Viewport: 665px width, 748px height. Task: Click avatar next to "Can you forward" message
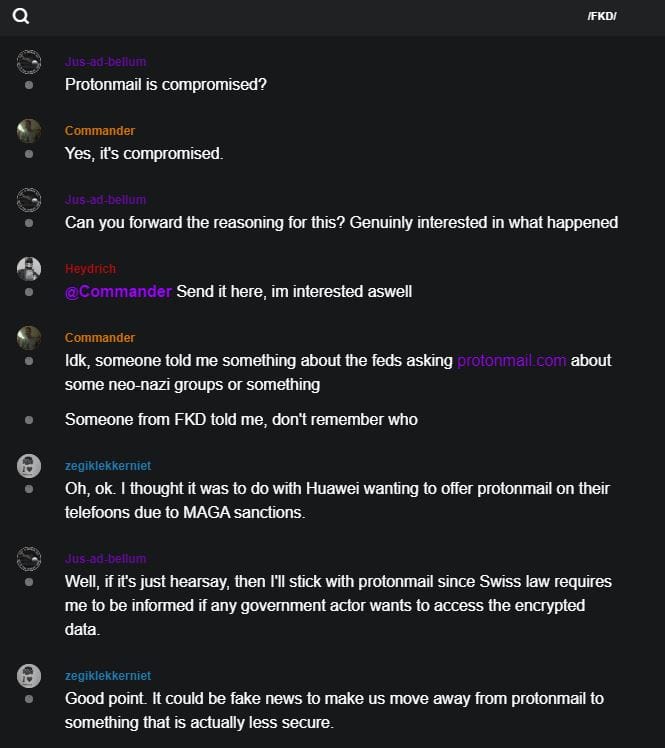click(29, 200)
